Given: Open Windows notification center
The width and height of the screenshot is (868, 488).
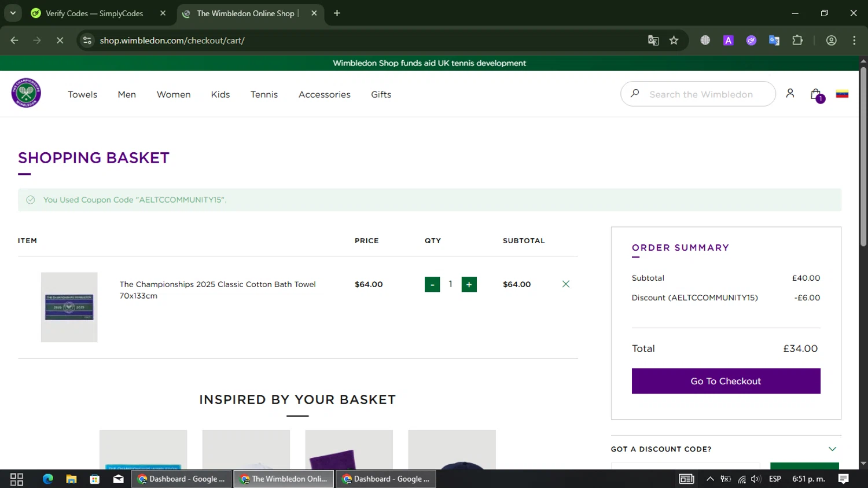Looking at the screenshot, I should coord(844,479).
